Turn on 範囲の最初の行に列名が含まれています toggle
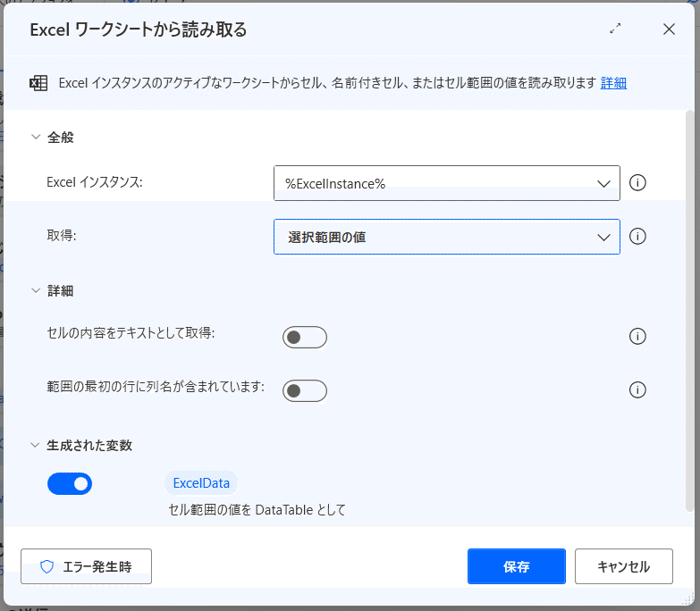Image resolution: width=700 pixels, height=611 pixels. [x=305, y=390]
